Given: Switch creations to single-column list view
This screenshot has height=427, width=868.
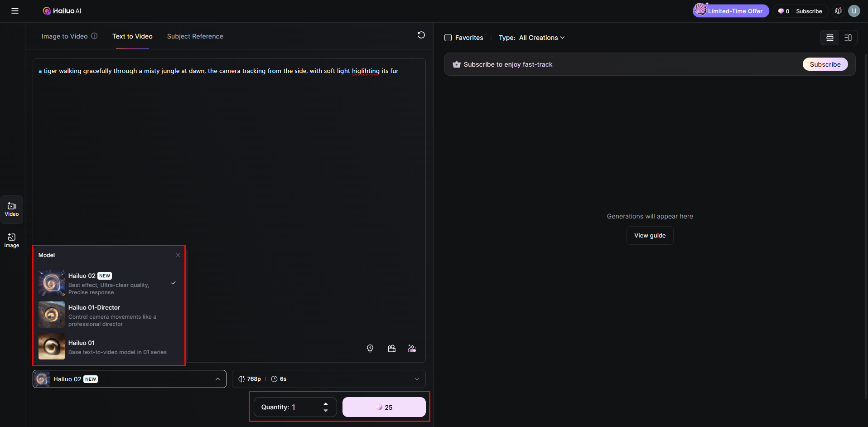Looking at the screenshot, I should click(x=830, y=38).
